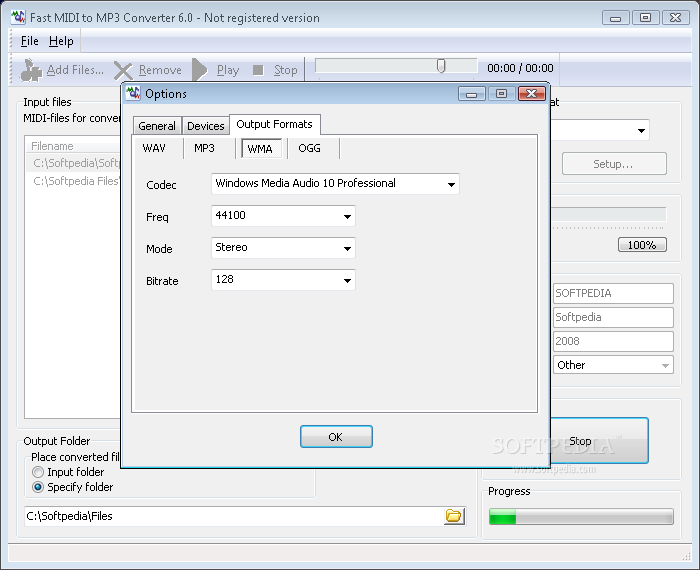The width and height of the screenshot is (700, 570).
Task: Select the C:\Softpedia Files file row
Action: click(73, 181)
